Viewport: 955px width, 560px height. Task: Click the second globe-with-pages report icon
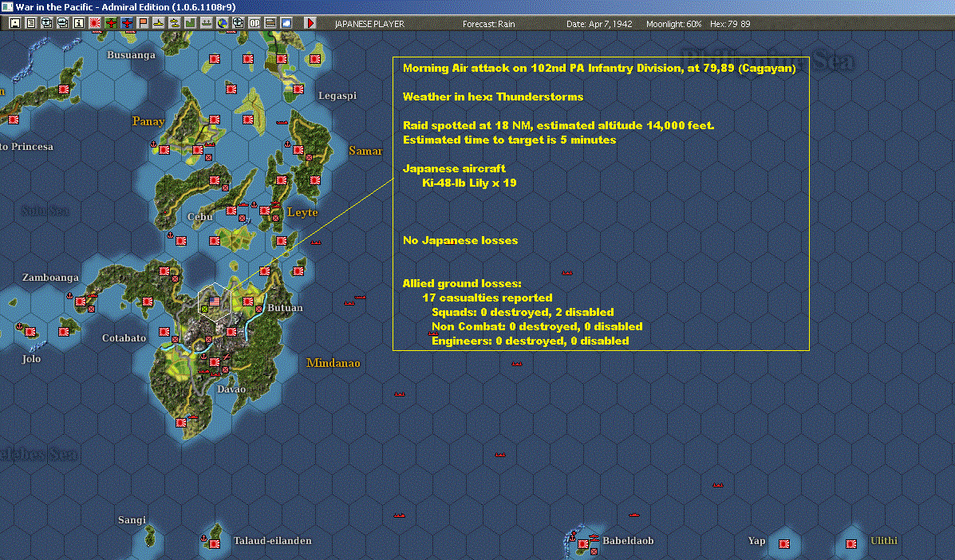(63, 23)
